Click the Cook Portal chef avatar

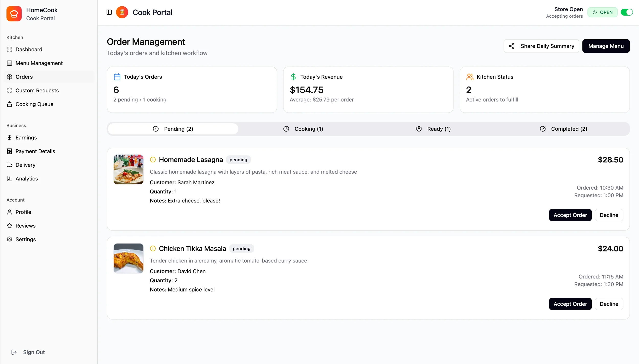[x=122, y=12]
